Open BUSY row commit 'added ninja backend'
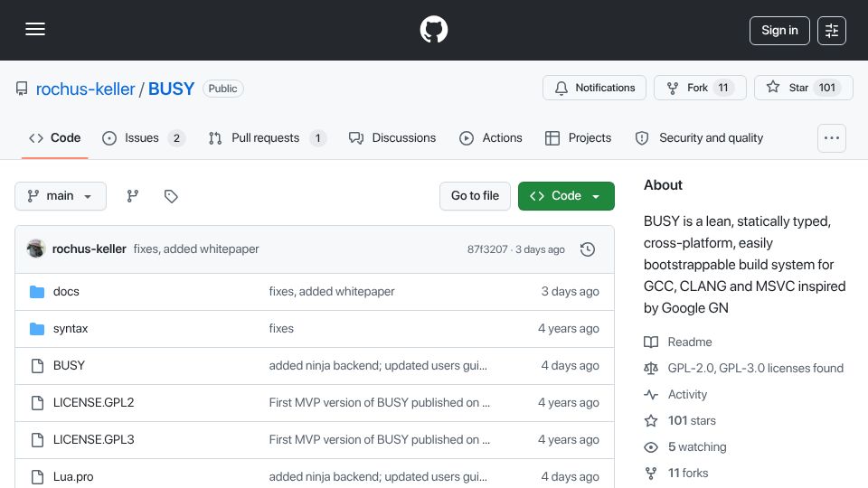The height and width of the screenshot is (488, 868). tap(378, 366)
